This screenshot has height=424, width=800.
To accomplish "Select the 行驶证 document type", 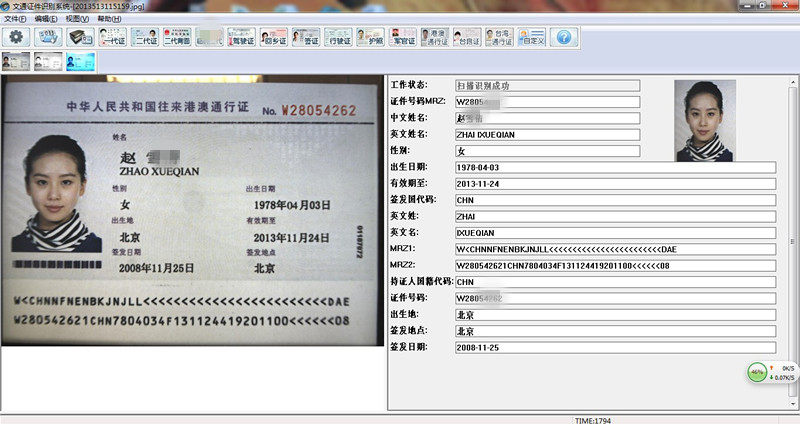I will tap(338, 37).
